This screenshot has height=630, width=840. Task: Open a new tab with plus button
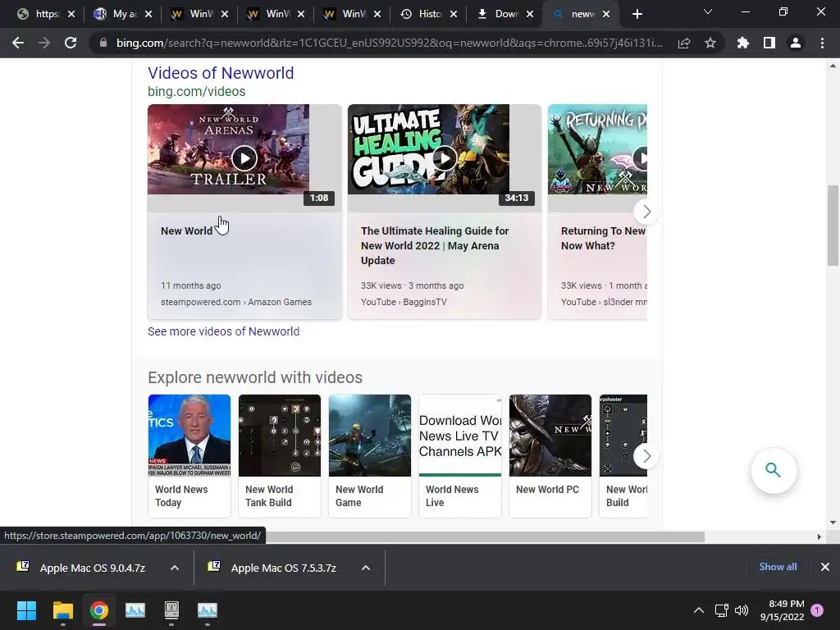coord(637,14)
